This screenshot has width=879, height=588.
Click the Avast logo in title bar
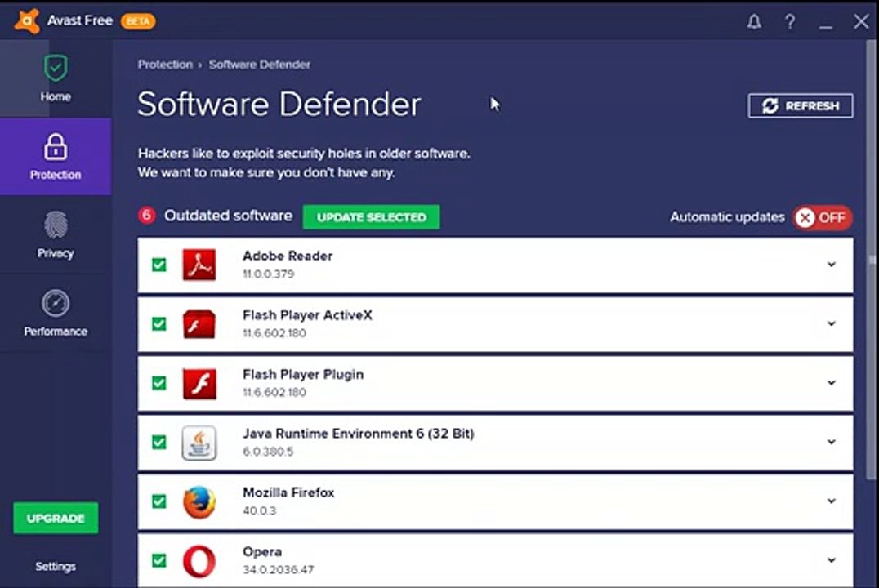[27, 21]
